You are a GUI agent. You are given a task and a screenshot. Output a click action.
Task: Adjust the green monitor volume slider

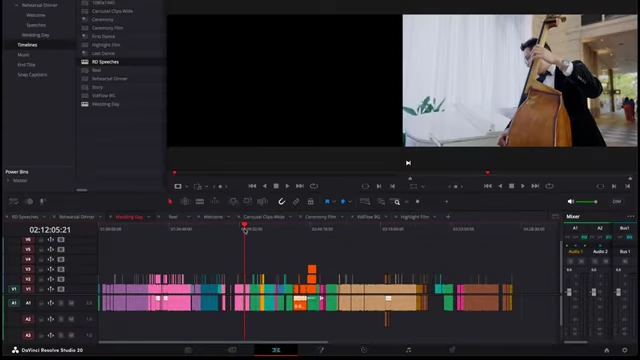(x=587, y=202)
